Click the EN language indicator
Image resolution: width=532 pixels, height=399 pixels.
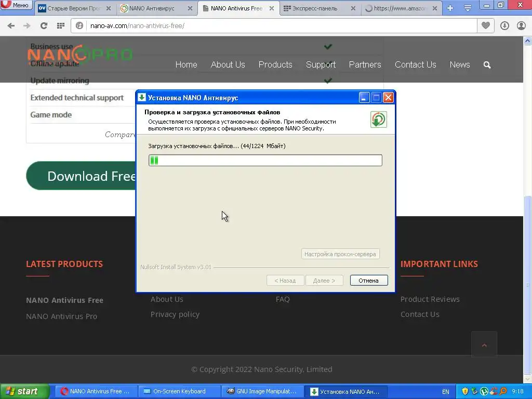coord(445,392)
